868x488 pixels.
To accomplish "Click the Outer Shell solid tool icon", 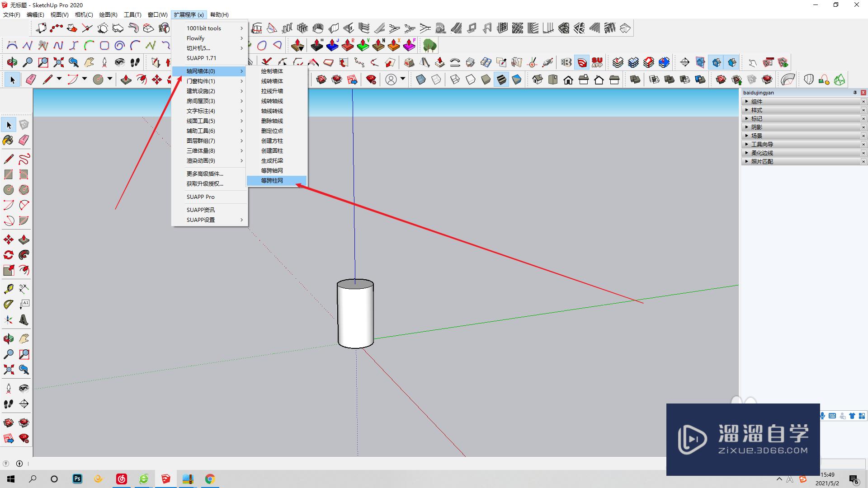I will point(635,80).
